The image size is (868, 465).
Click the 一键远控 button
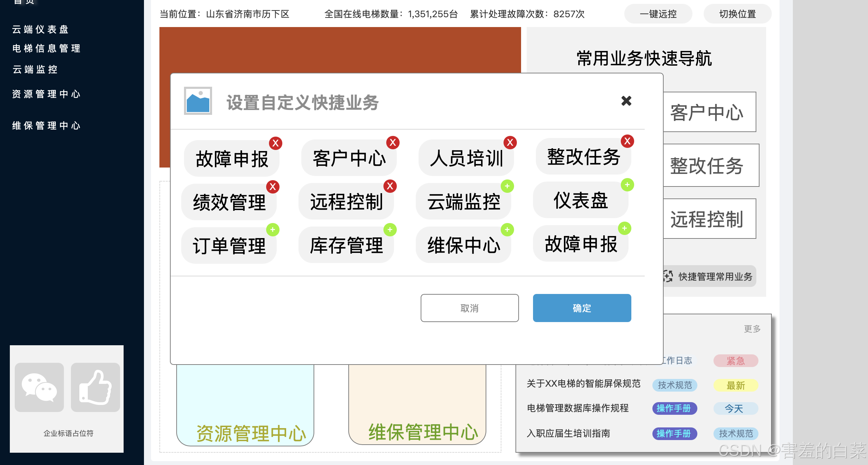(x=658, y=14)
